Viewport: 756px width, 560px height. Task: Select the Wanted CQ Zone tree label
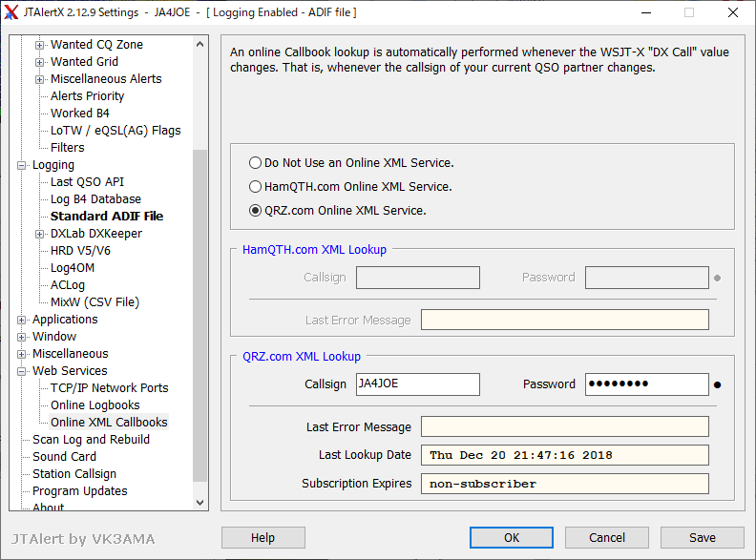pos(97,44)
